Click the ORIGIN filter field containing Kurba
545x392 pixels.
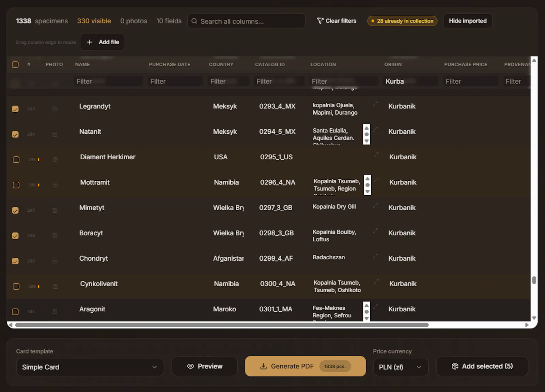411,81
